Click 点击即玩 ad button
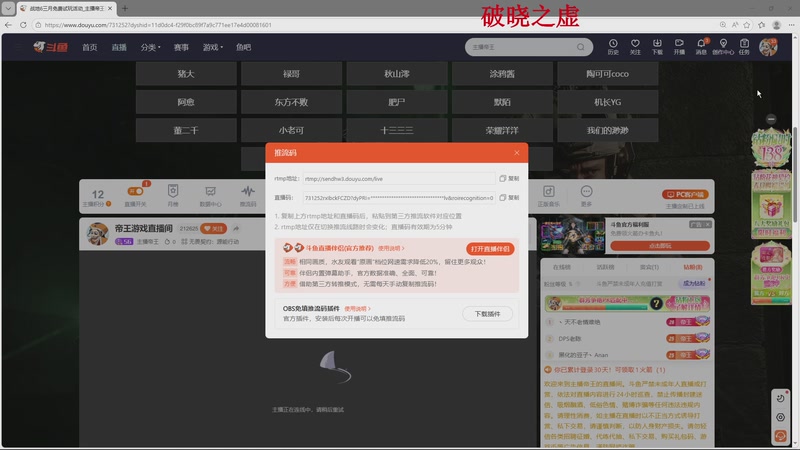 pos(660,246)
